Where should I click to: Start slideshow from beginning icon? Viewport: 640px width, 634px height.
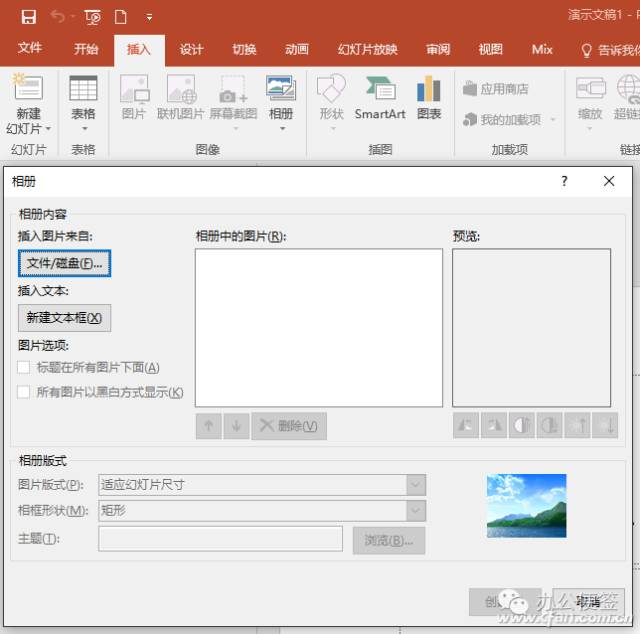[x=93, y=17]
